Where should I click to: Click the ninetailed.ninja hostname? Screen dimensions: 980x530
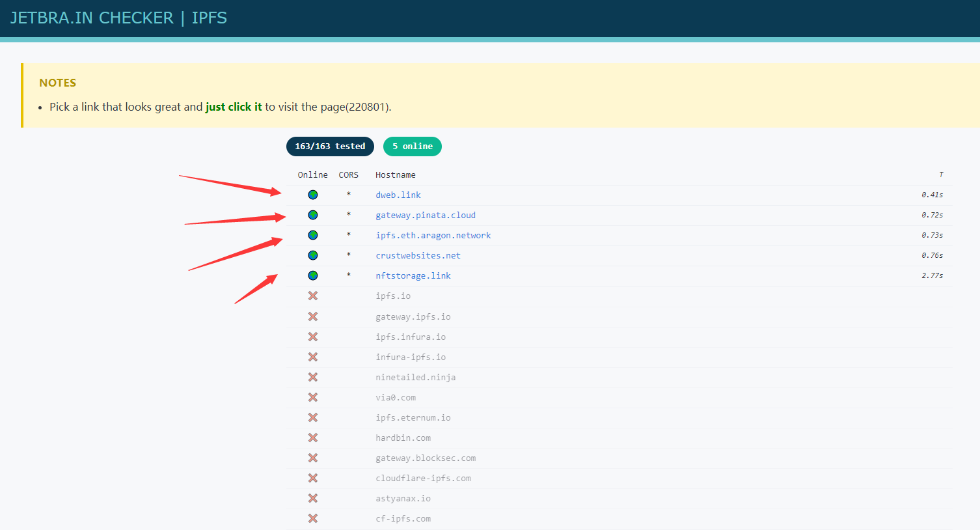click(x=416, y=377)
